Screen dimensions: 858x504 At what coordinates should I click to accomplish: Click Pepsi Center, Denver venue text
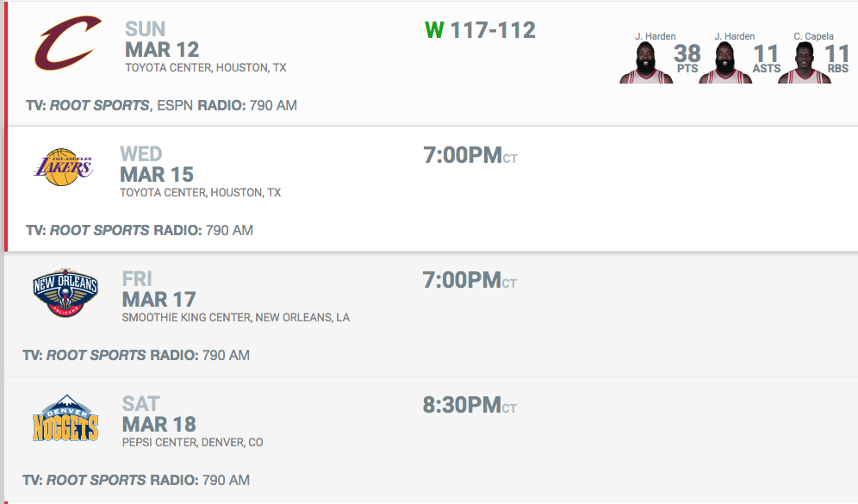(x=192, y=443)
